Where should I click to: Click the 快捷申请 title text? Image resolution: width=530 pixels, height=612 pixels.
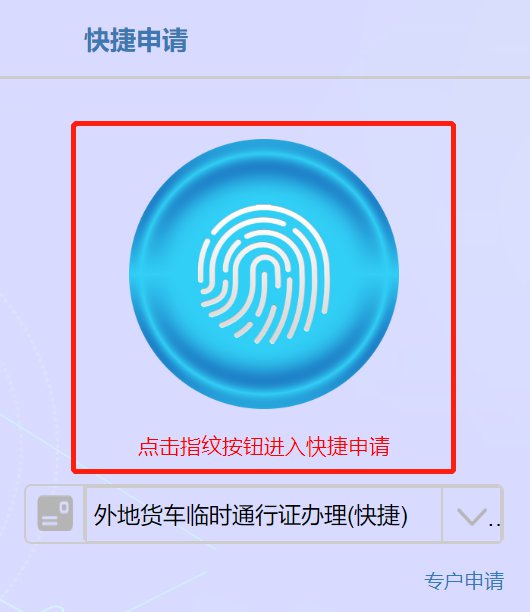(136, 40)
